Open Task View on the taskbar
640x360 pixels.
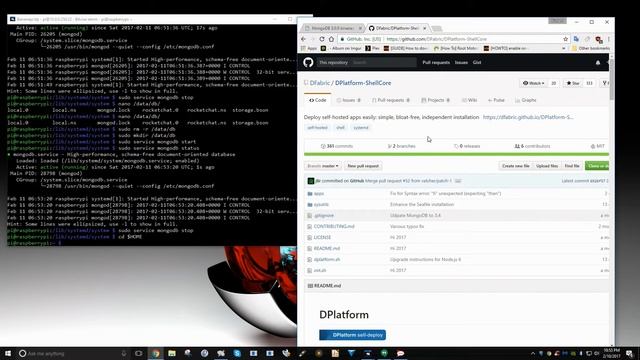coord(139,353)
